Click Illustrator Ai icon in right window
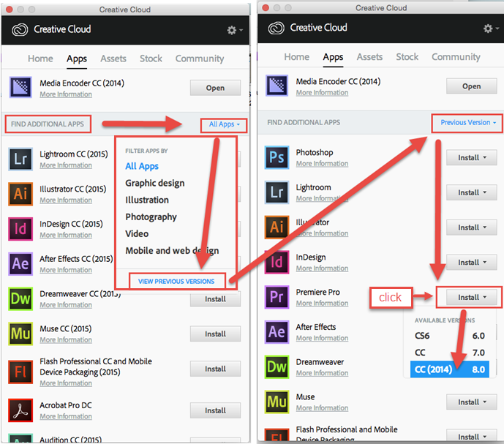The width and height of the screenshot is (504, 444). click(x=277, y=227)
